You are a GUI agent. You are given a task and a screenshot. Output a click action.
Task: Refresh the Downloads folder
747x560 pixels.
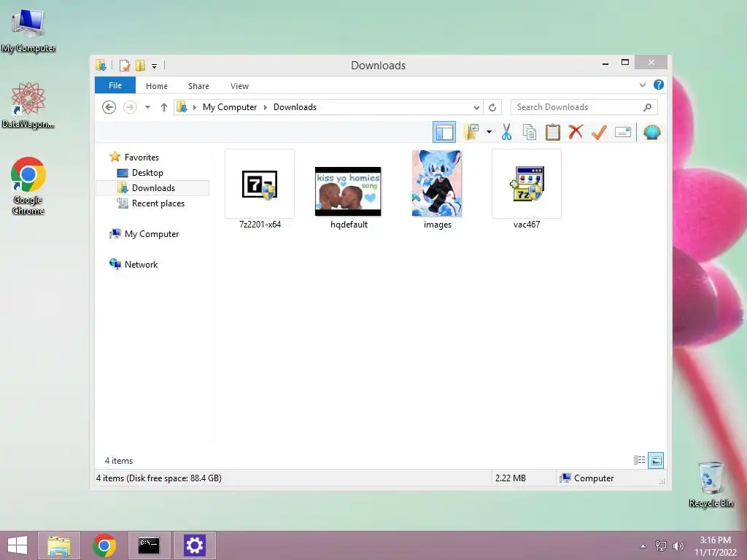coord(492,108)
